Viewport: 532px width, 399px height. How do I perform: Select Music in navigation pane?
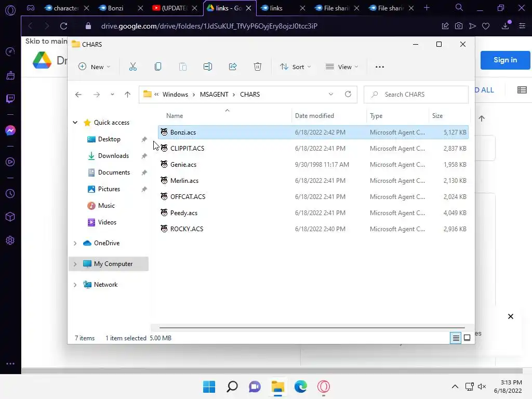tap(106, 206)
